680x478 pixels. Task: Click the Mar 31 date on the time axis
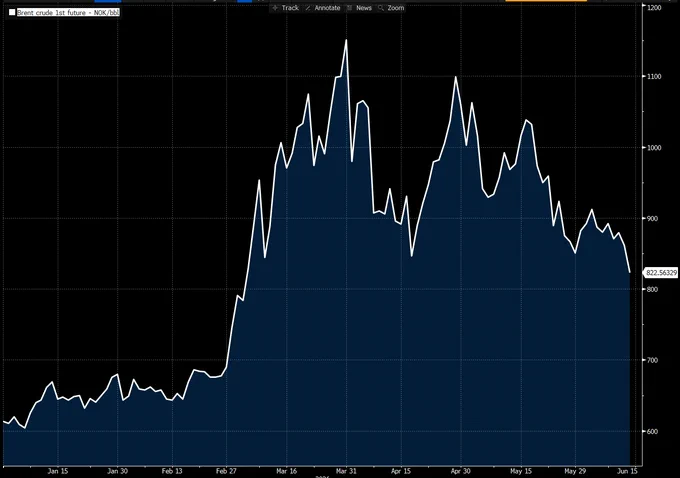[x=346, y=471]
